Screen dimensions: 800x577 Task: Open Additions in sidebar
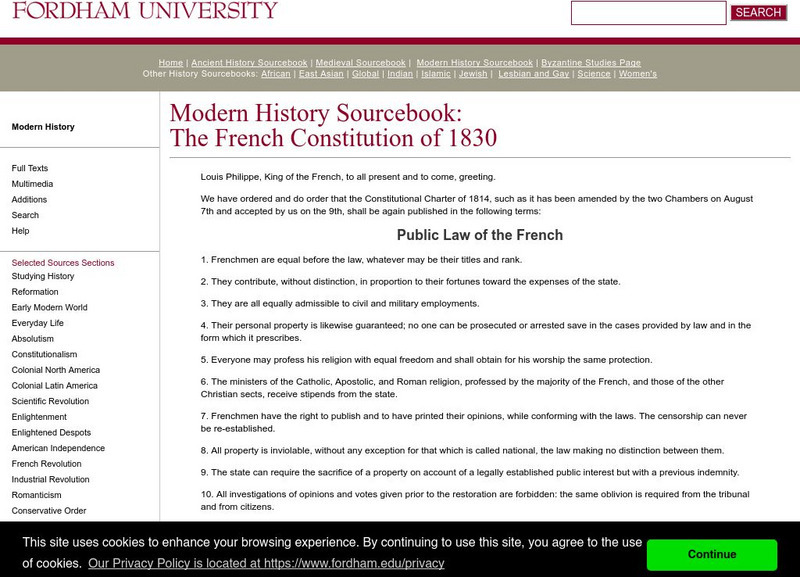(29, 199)
